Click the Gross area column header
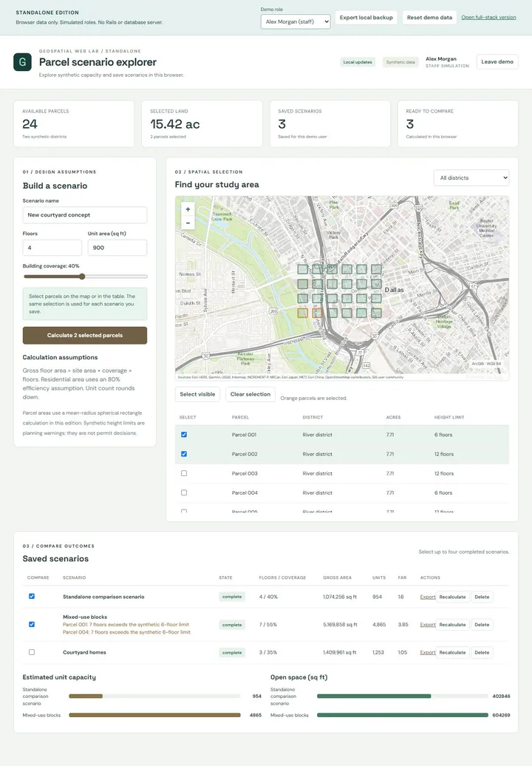The image size is (532, 766). pyautogui.click(x=337, y=577)
